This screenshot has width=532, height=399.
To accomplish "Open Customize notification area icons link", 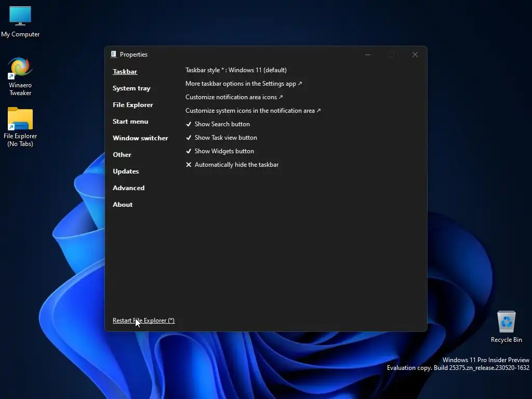I will 234,97.
